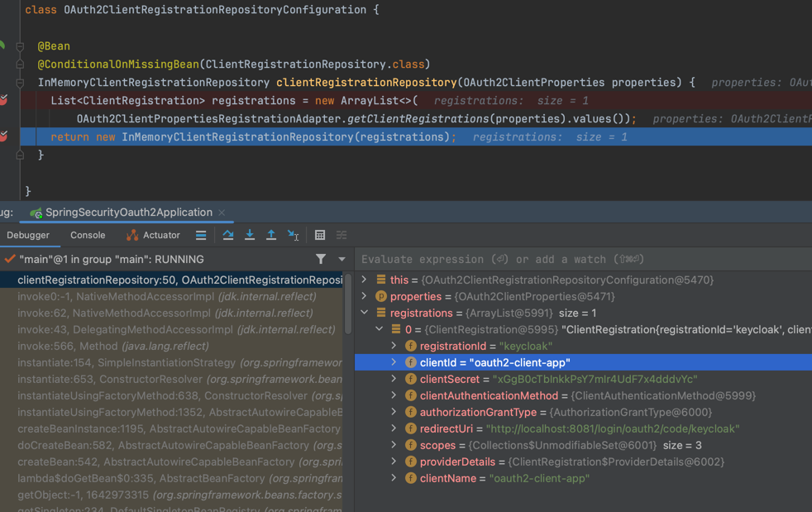Screen dimensions: 812x512
Task: Step into the method call
Action: (x=249, y=236)
